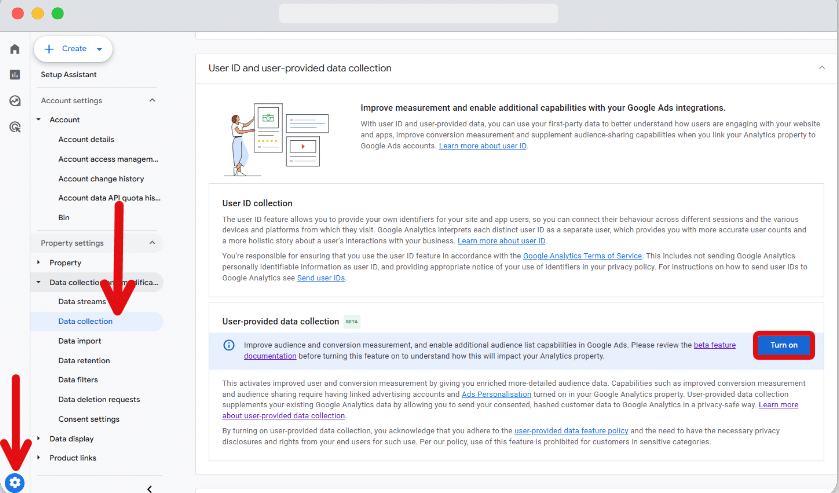Viewport: 839px width, 493px height.
Task: Open Data streams
Action: 82,301
